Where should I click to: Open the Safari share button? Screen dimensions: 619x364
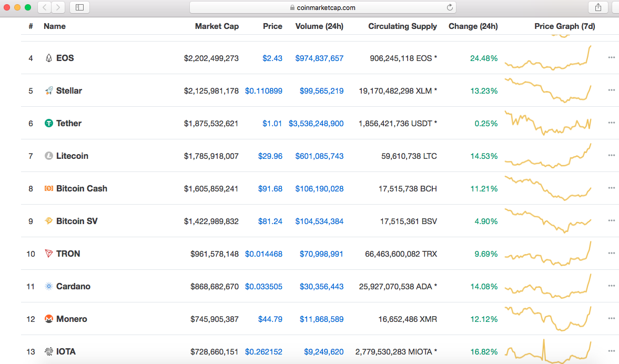tap(598, 7)
